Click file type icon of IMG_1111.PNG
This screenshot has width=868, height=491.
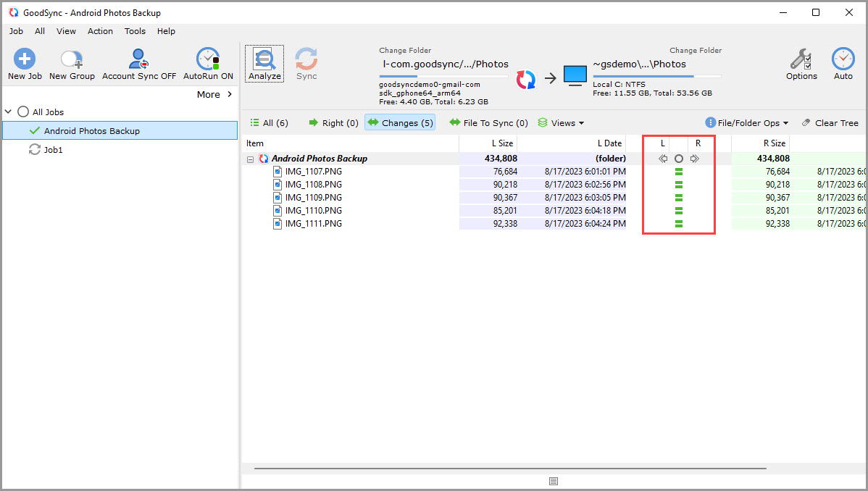pyautogui.click(x=277, y=224)
